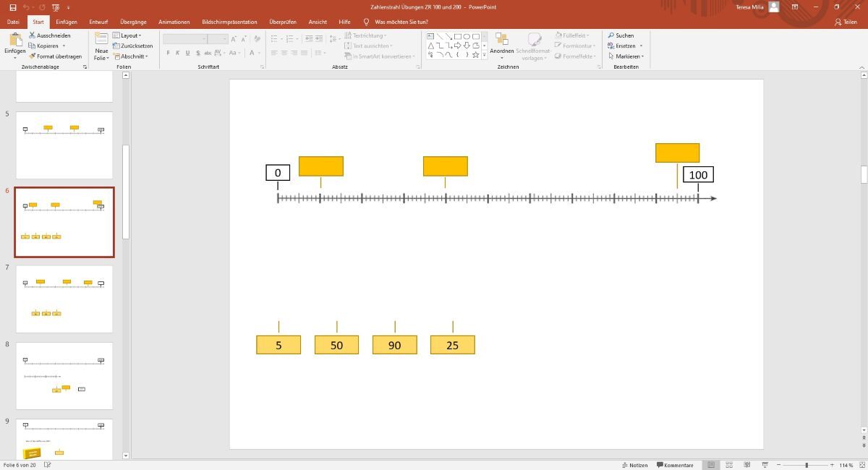Open the Einfügen ribbon tab

pos(67,22)
